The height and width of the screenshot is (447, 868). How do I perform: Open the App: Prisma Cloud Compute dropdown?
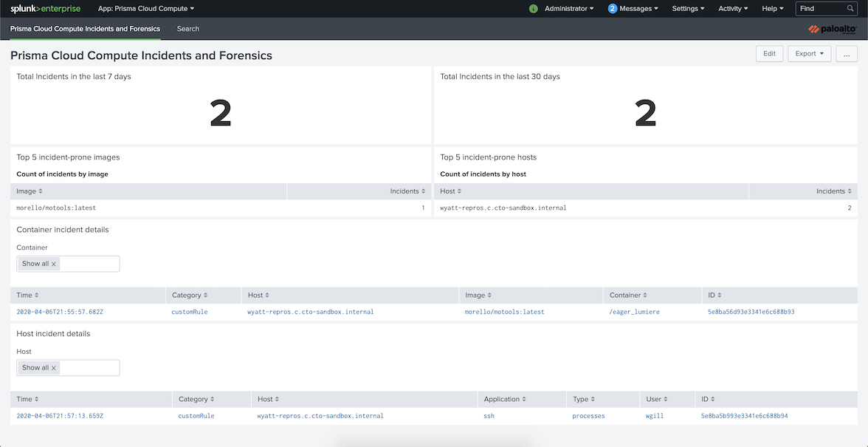146,9
